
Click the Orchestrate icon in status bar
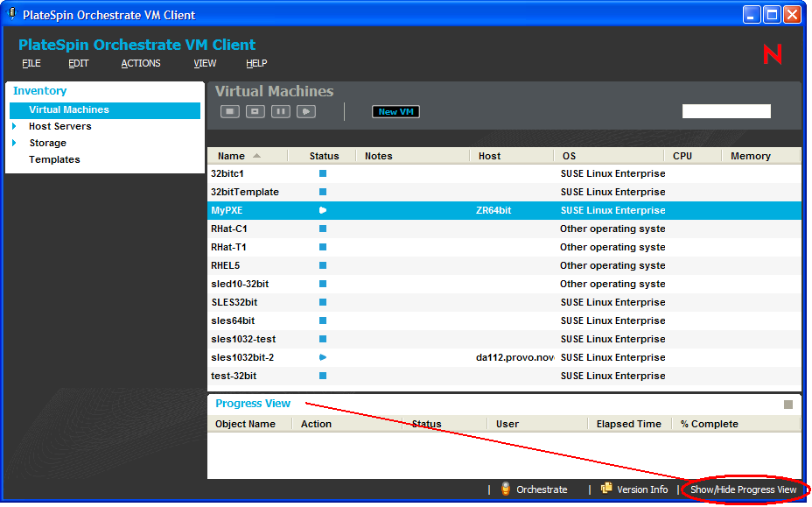(506, 489)
